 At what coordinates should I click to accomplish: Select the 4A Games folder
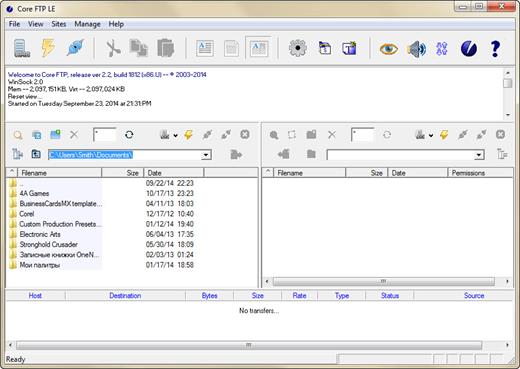(34, 193)
